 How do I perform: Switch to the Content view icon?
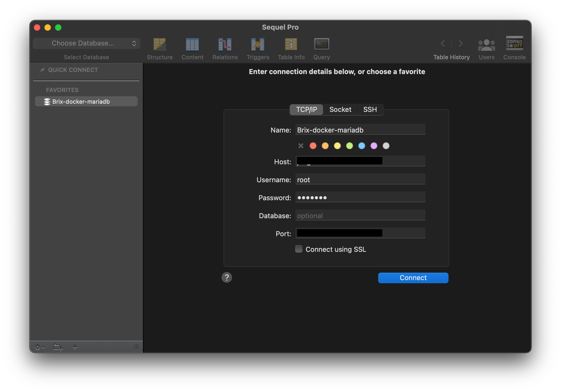point(192,44)
